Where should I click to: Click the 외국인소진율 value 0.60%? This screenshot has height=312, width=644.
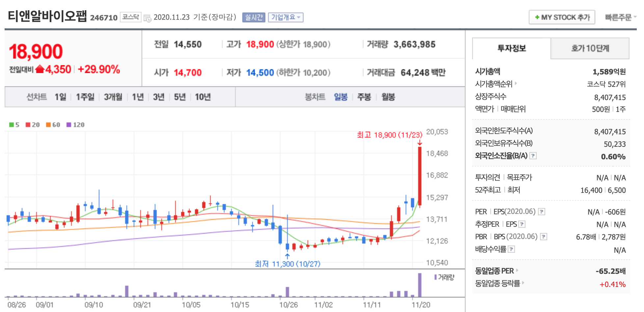[613, 157]
